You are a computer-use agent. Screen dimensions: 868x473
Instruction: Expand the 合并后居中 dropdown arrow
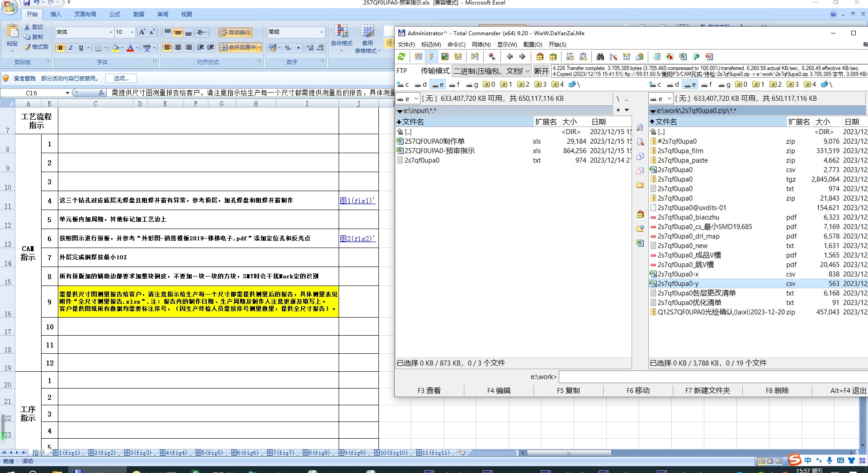click(259, 47)
